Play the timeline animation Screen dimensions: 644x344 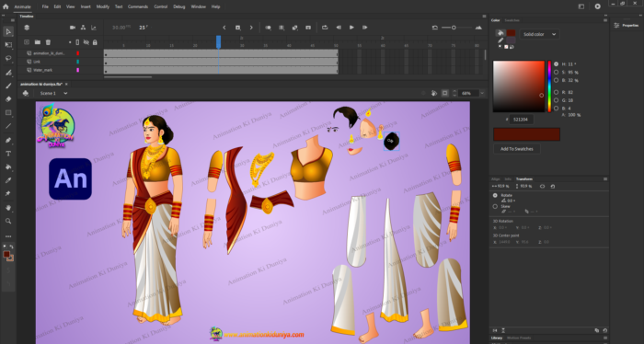[351, 28]
